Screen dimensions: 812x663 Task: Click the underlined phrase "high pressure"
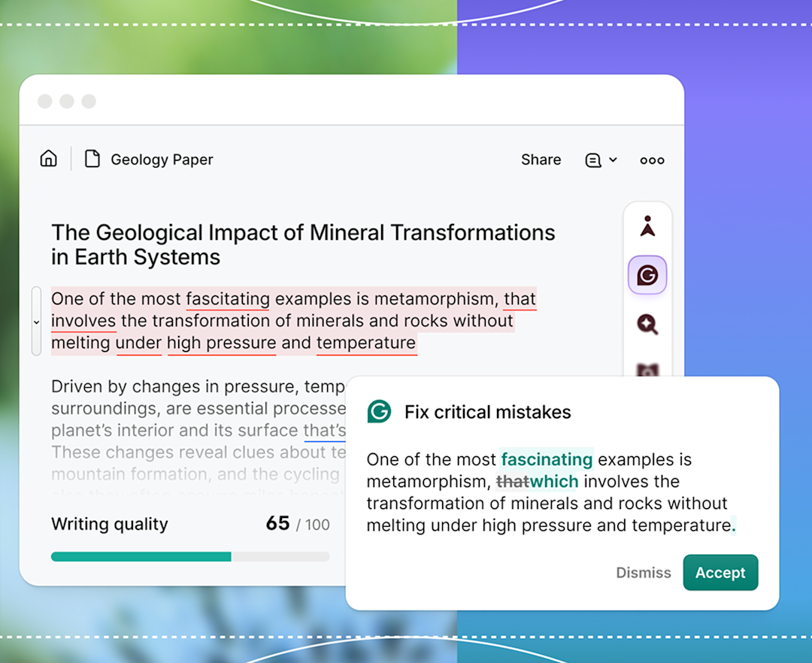pyautogui.click(x=221, y=344)
